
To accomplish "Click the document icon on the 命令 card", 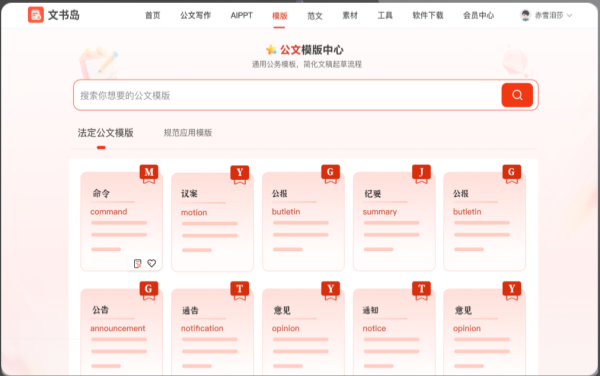I will coord(138,263).
